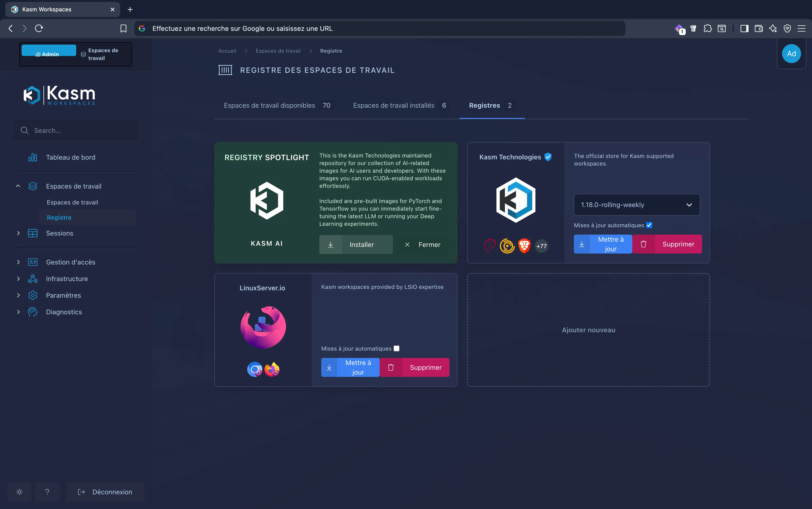
Task: Open the Ad user avatar menu
Action: pos(791,54)
